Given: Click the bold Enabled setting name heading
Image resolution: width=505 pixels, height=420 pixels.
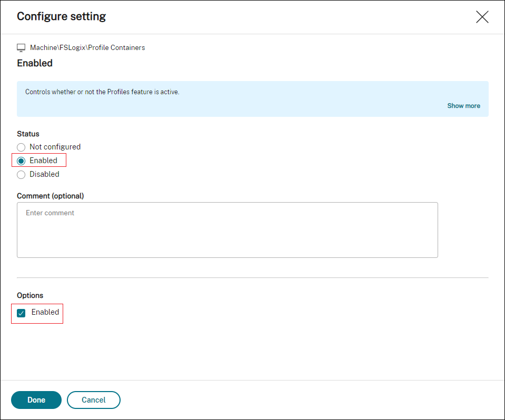Looking at the screenshot, I should click(35, 63).
